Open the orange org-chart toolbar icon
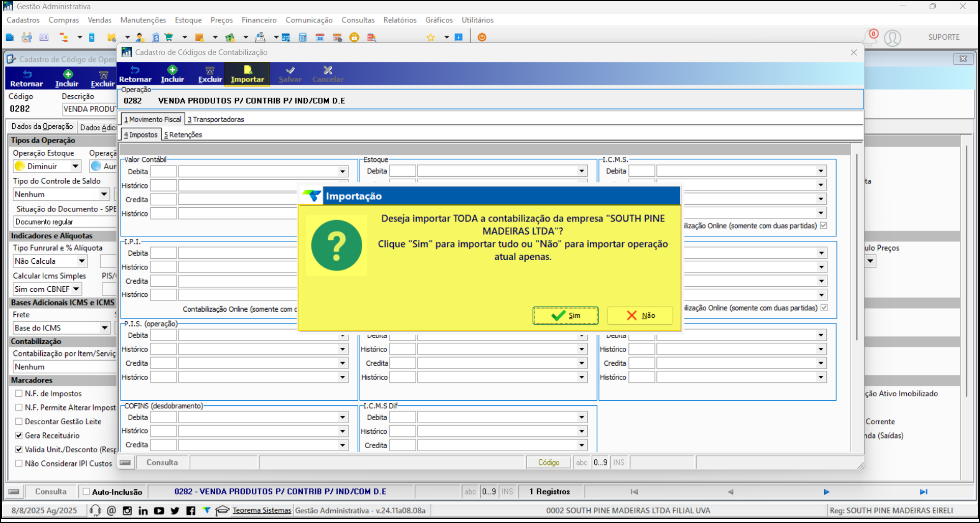 64,37
